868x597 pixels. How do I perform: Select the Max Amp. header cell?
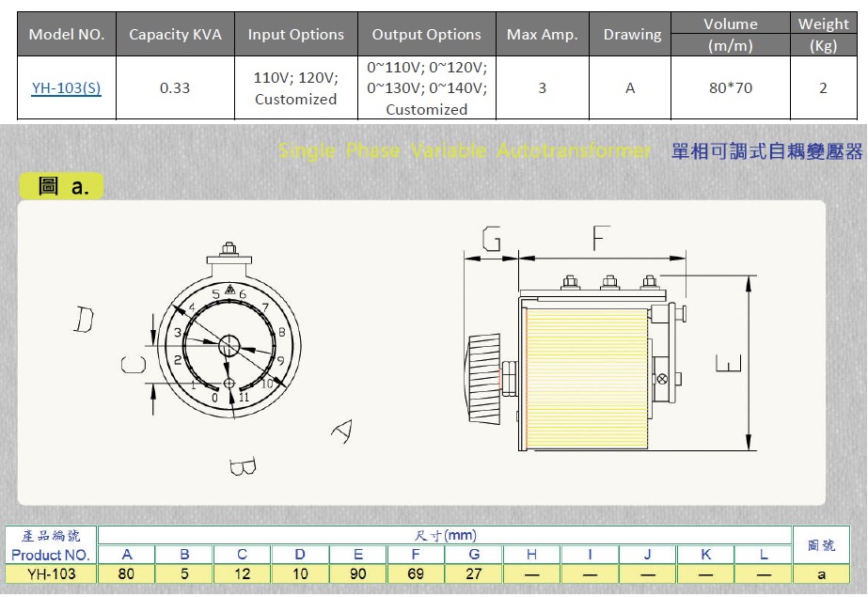point(541,34)
